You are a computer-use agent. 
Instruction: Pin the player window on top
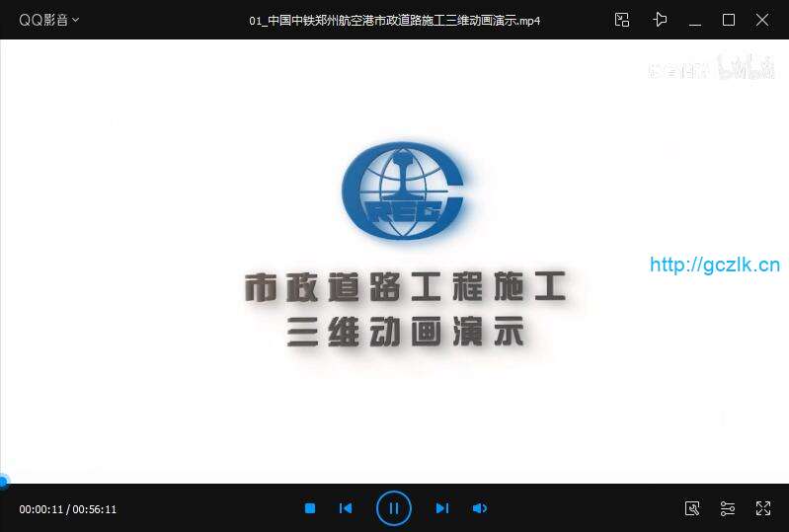(x=660, y=20)
